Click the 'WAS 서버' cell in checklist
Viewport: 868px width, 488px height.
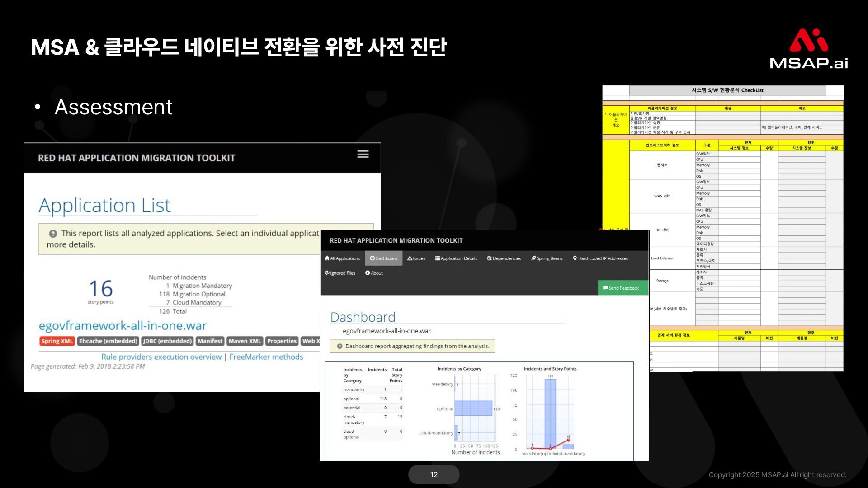[x=662, y=196]
